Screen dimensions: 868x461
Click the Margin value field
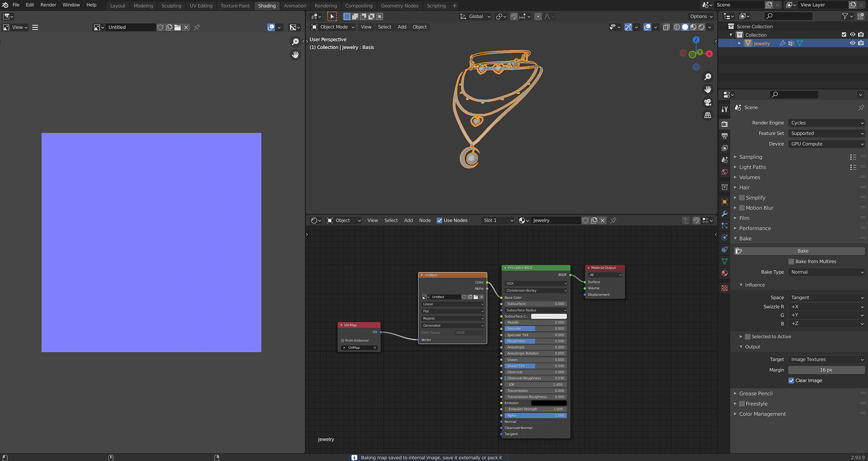[x=826, y=370]
